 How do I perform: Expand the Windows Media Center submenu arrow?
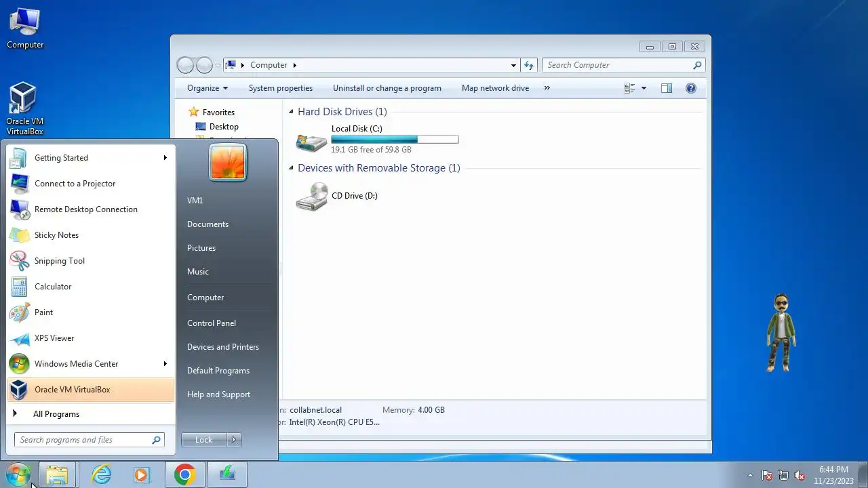click(x=165, y=364)
